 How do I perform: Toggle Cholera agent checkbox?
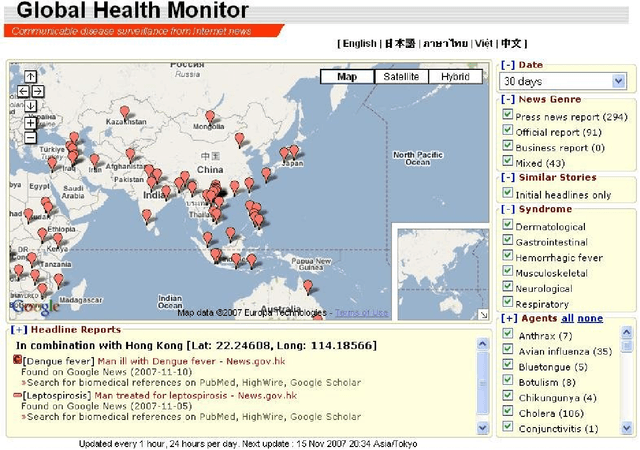[x=507, y=411]
